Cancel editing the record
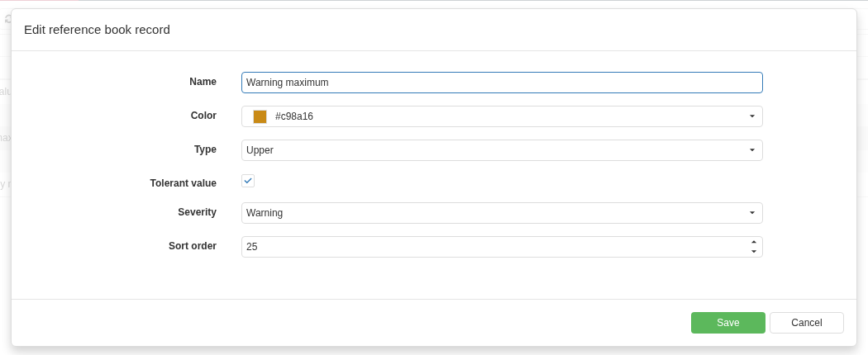Image resolution: width=868 pixels, height=355 pixels. 807,323
